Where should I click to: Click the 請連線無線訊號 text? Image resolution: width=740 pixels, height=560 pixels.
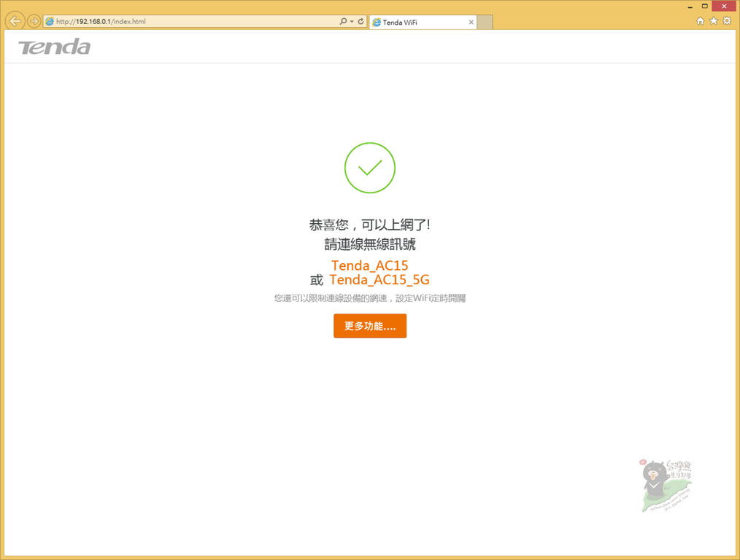click(x=370, y=244)
